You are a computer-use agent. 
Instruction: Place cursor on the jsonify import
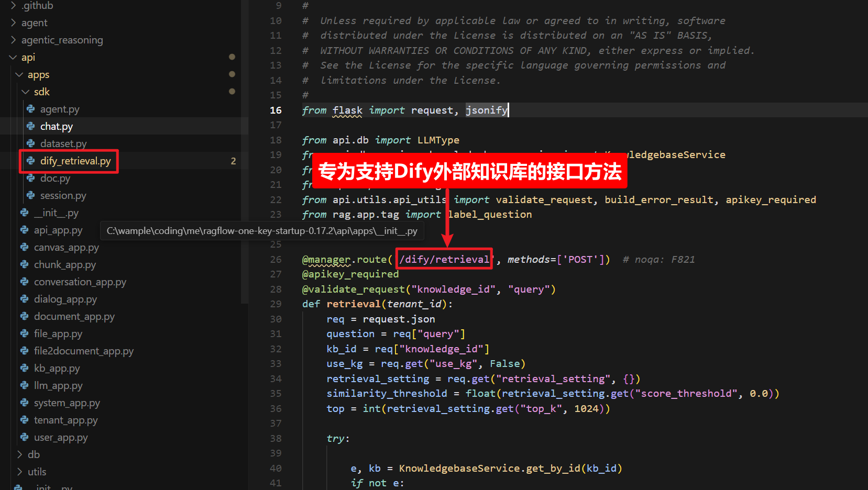coord(487,110)
